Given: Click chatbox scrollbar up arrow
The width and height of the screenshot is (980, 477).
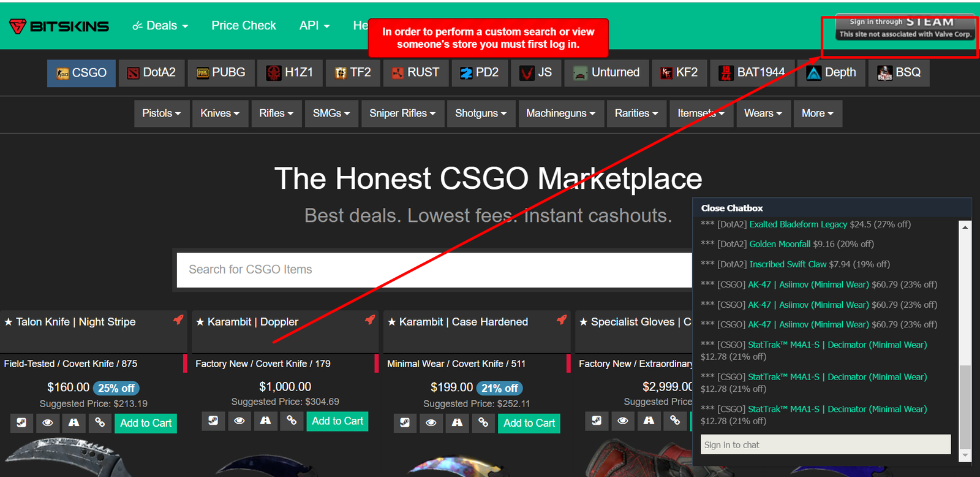Looking at the screenshot, I should 965,227.
